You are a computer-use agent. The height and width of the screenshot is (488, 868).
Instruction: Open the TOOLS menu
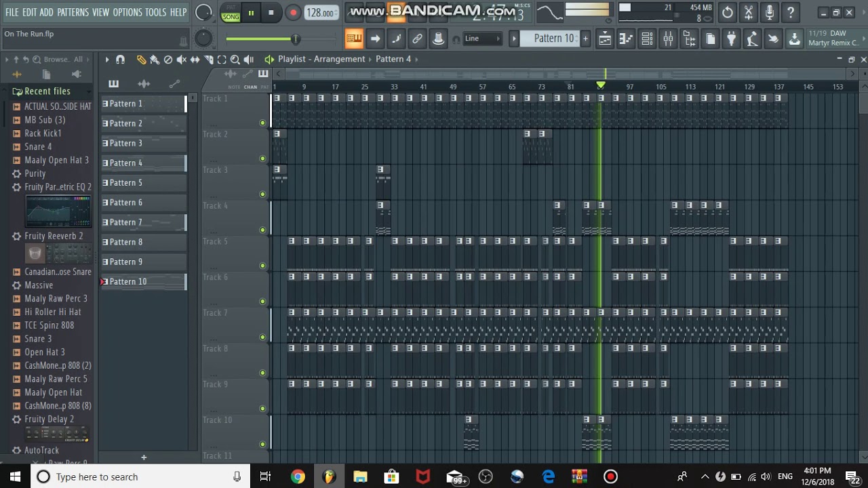(x=155, y=12)
